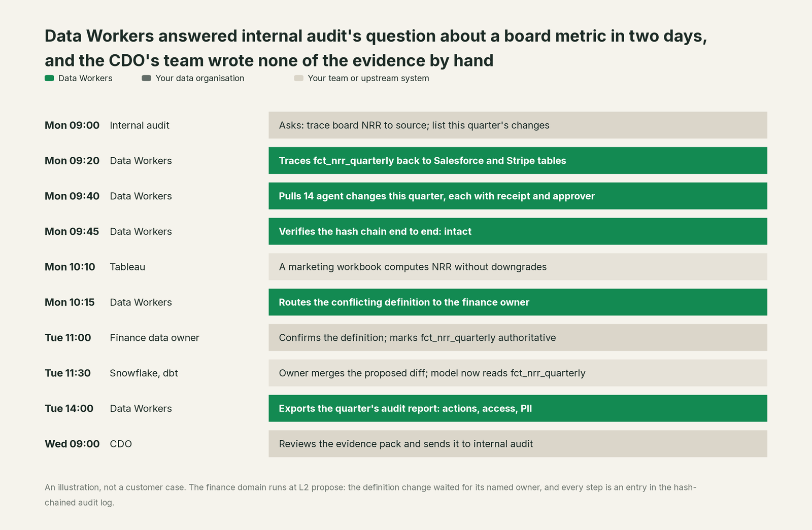Click the 'Tableau' actor label

127,267
